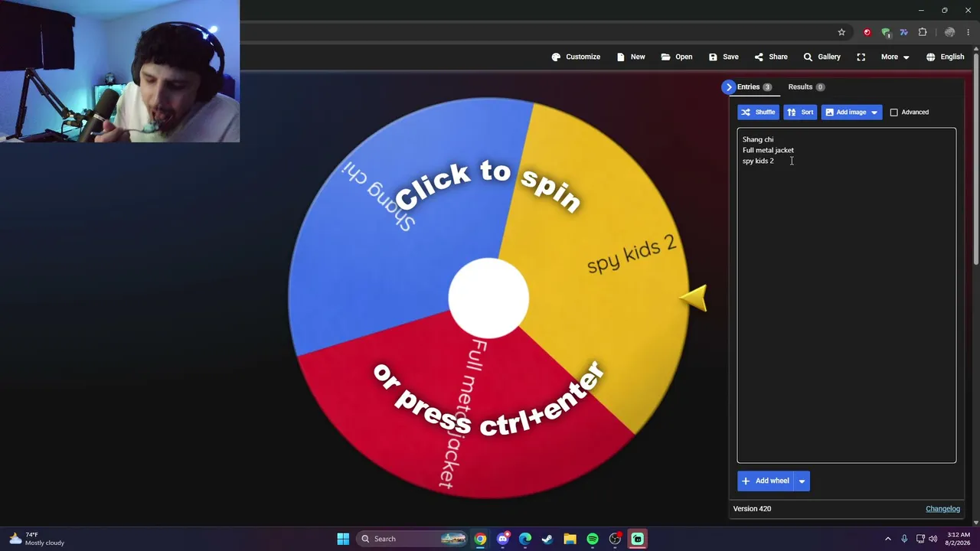Open the volume tray icon
The width and height of the screenshot is (980, 551).
933,539
